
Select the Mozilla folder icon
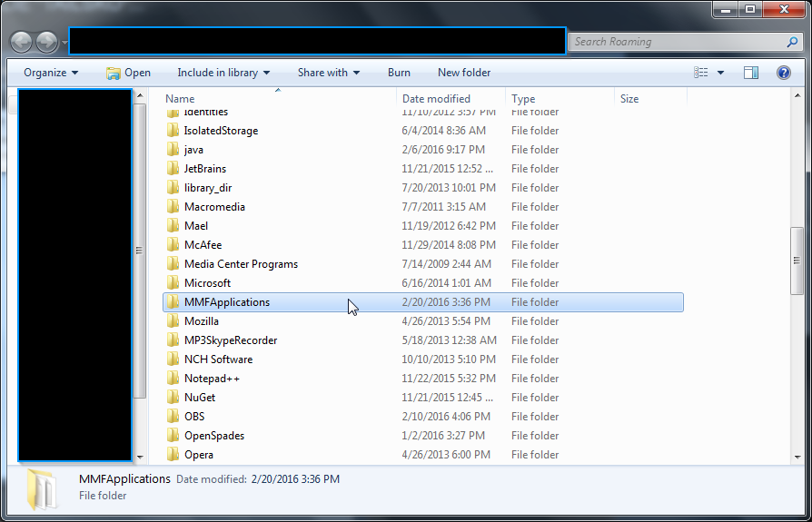point(173,321)
